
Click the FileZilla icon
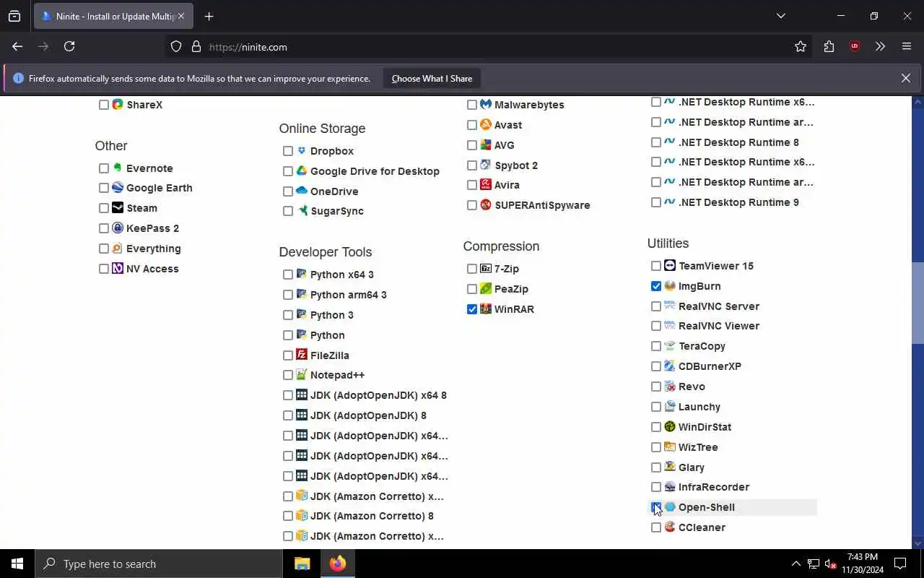pos(302,355)
